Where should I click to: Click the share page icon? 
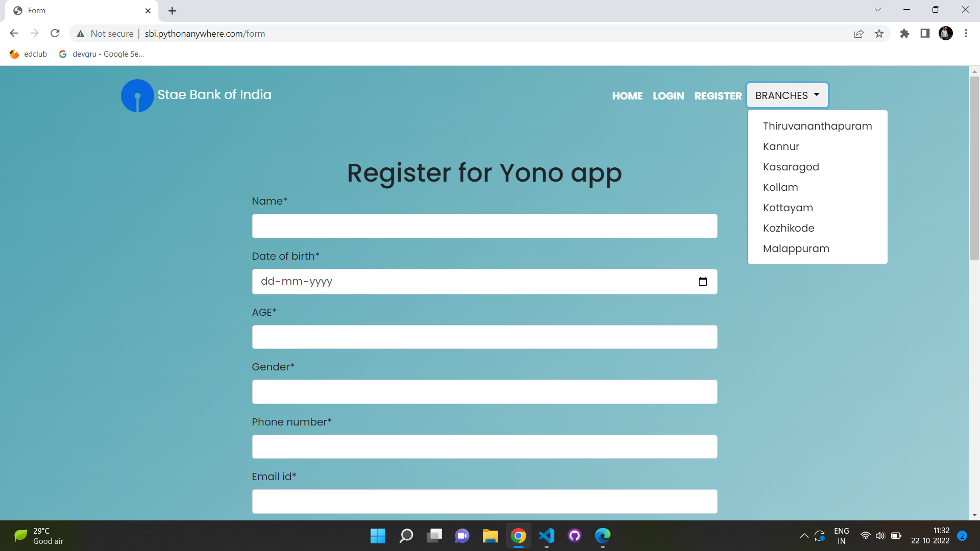pyautogui.click(x=859, y=34)
